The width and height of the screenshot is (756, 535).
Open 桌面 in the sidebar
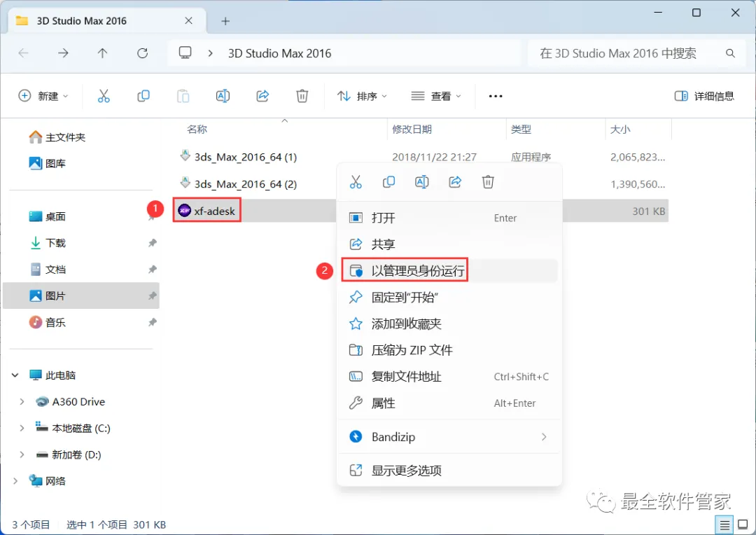coord(81,216)
